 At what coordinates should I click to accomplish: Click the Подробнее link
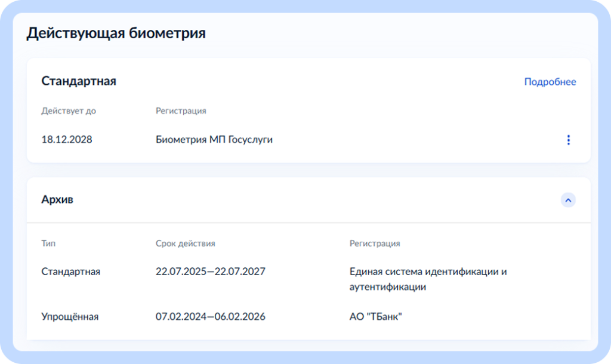(x=550, y=82)
